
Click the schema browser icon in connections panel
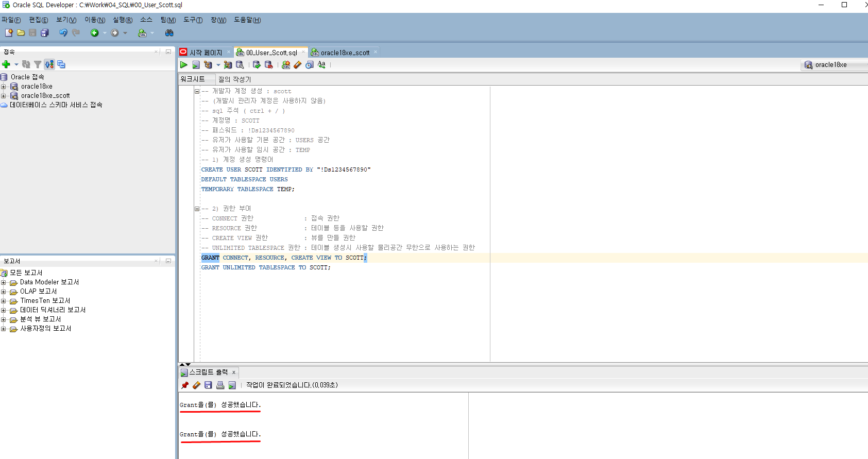(x=61, y=64)
